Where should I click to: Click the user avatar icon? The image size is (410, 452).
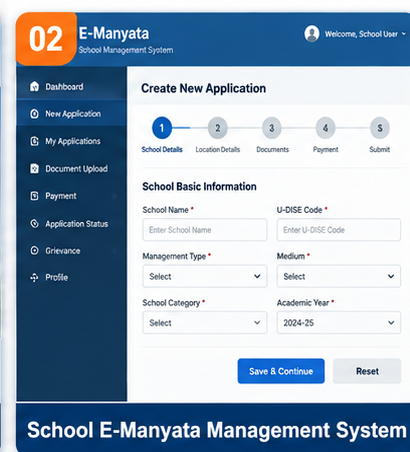point(312,34)
